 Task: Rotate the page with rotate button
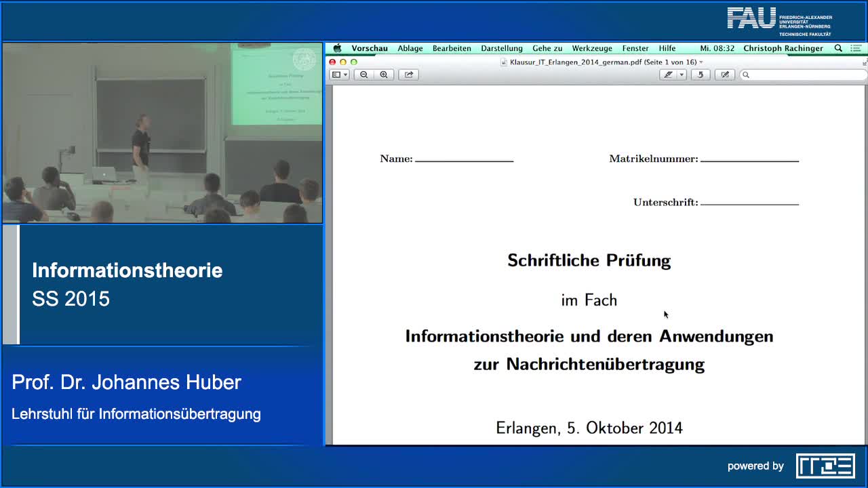tap(701, 75)
